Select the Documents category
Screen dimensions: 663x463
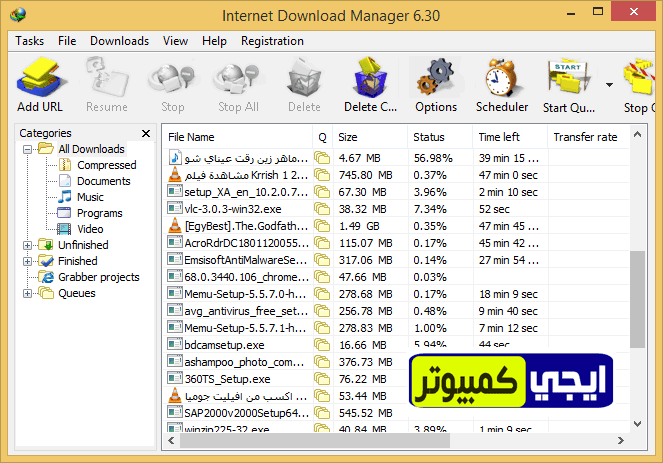coord(104,181)
